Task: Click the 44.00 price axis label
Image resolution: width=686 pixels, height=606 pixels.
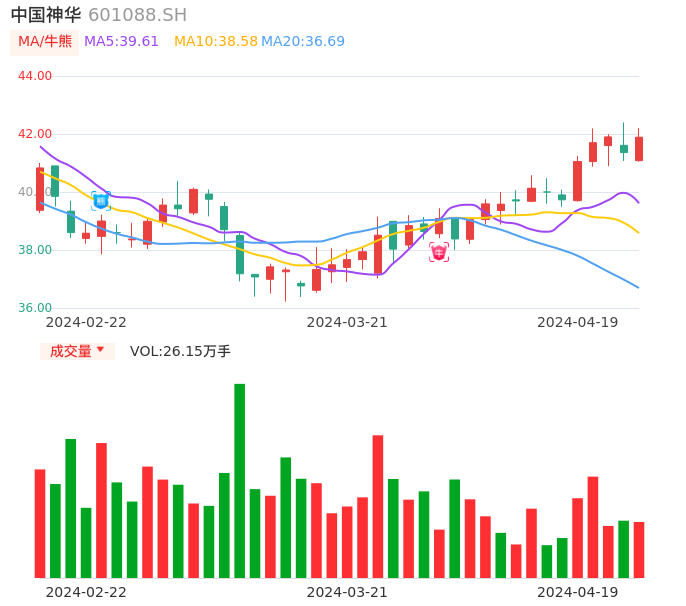Action: [35, 76]
